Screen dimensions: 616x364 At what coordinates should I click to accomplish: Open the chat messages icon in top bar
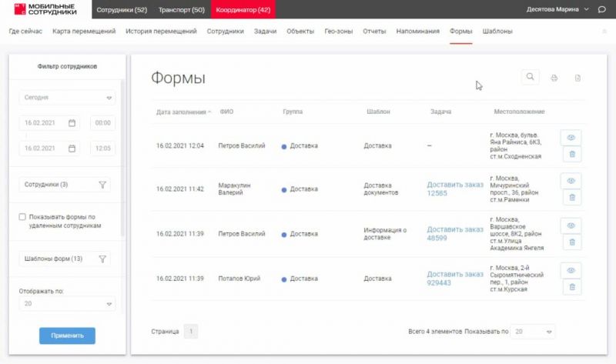602,9
